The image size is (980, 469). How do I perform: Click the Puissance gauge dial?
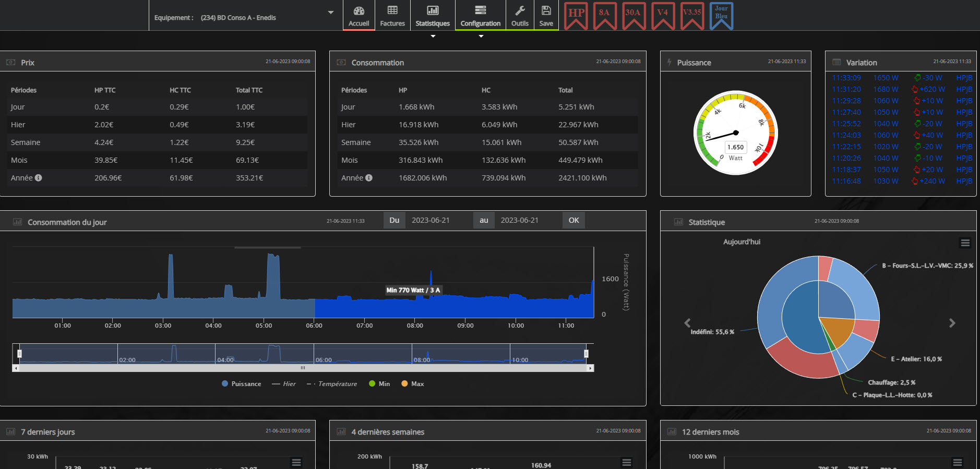736,133
